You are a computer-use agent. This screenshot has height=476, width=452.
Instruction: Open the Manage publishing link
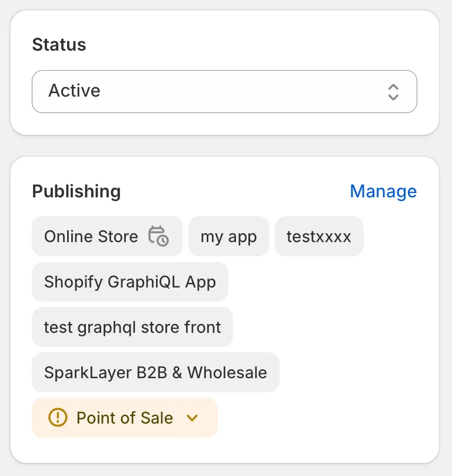[x=383, y=191]
